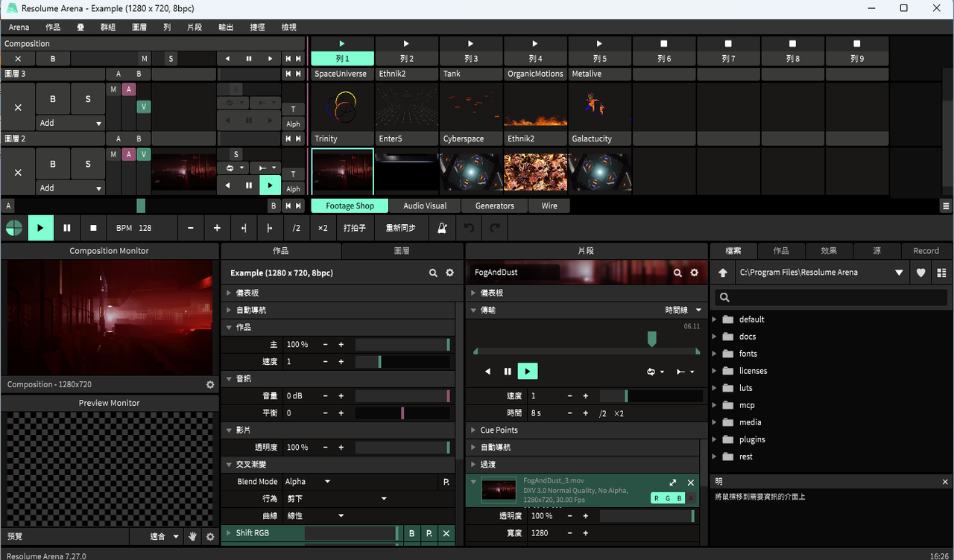Click the 打拍子 tap tempo button
954x560 pixels.
(x=355, y=228)
